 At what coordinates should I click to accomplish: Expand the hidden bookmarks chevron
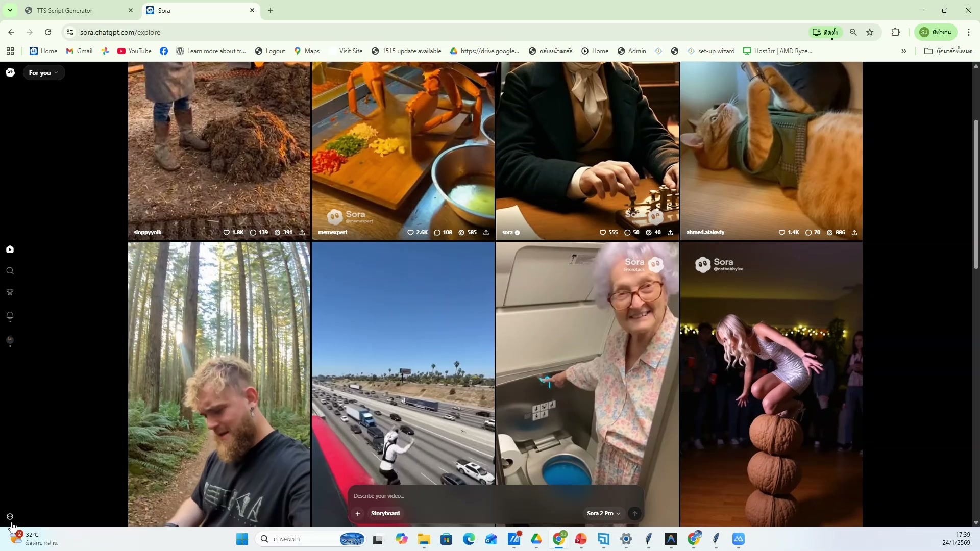tap(903, 51)
